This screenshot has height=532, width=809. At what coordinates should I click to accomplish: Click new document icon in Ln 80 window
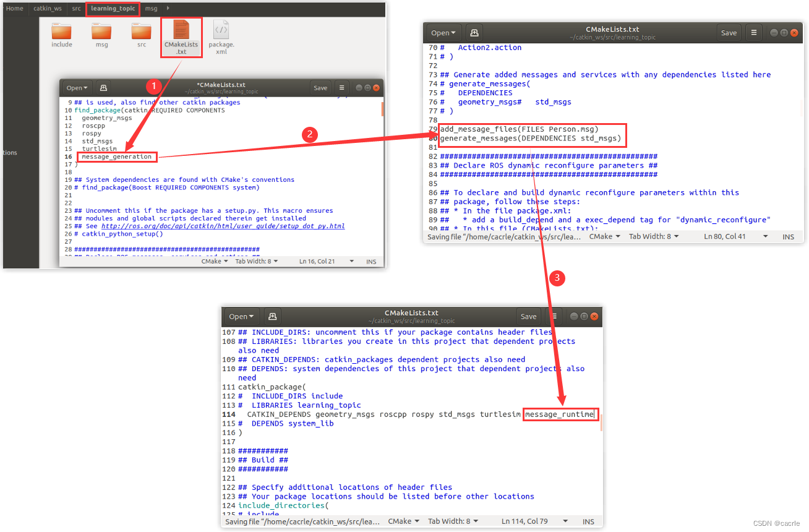(474, 33)
